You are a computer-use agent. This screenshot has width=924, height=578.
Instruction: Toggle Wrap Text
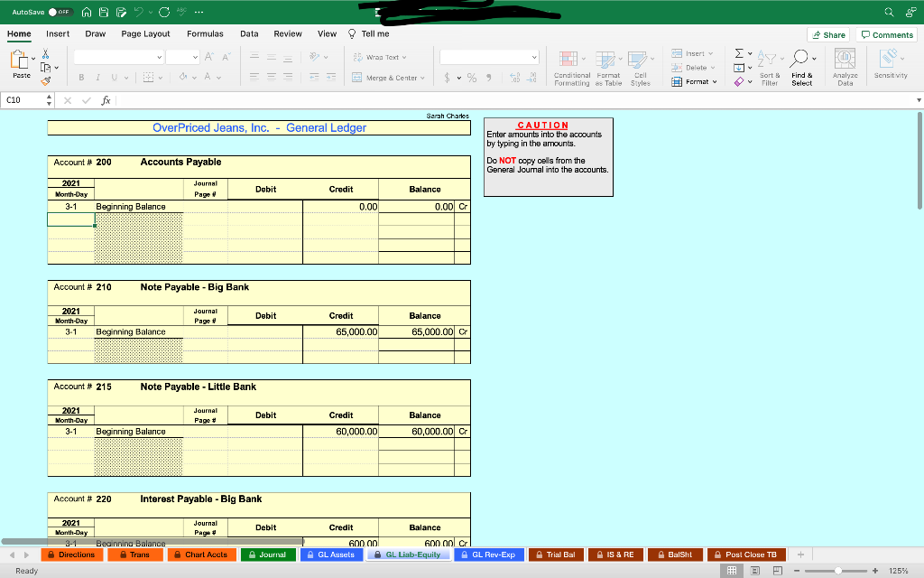(x=379, y=58)
